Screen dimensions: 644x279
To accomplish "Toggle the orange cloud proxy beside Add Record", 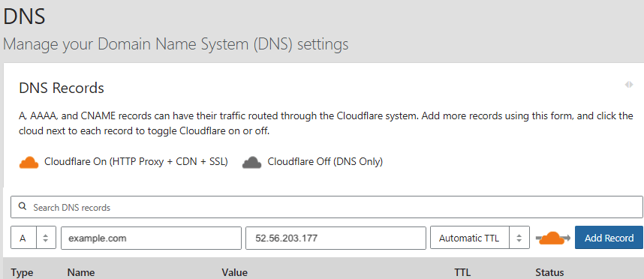I will [552, 238].
